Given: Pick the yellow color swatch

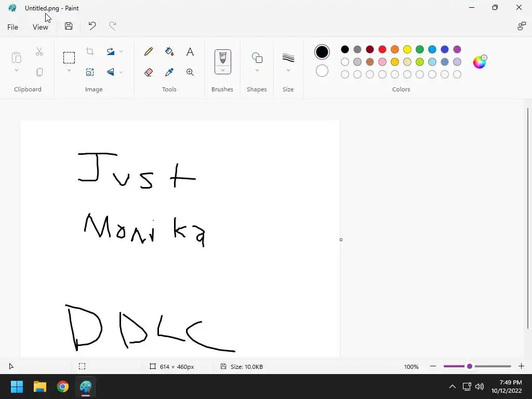Looking at the screenshot, I should tap(407, 49).
